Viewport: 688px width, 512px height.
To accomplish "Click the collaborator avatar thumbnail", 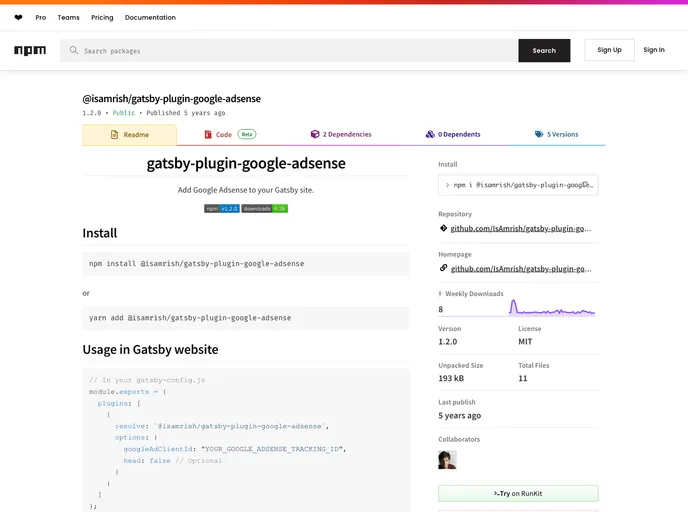I will click(447, 460).
